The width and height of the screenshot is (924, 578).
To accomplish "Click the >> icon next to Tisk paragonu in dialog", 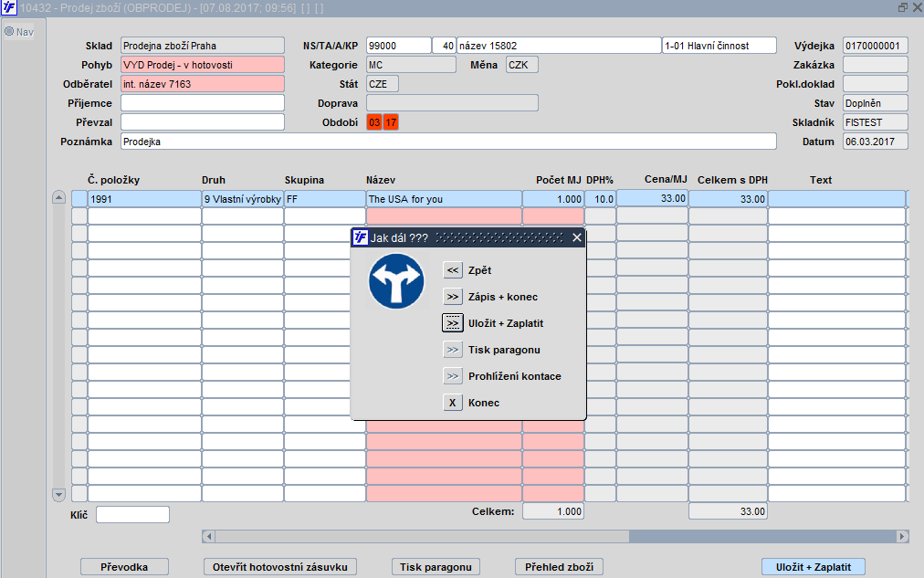I will click(453, 350).
